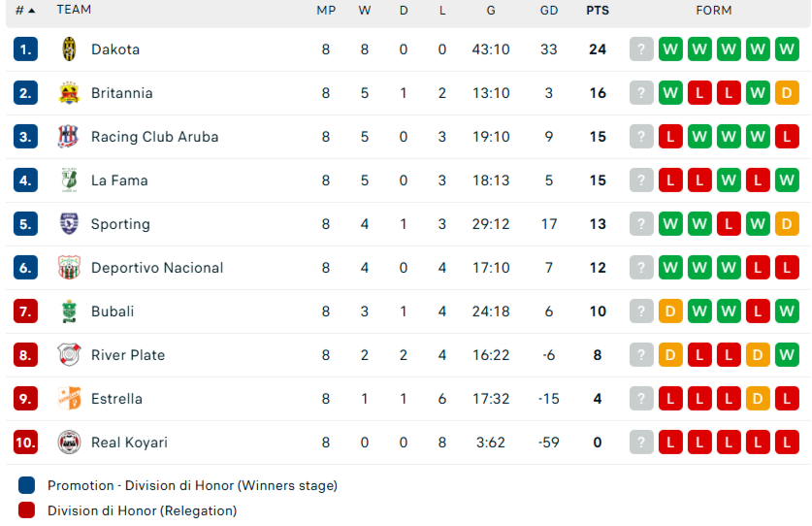
Task: Click the River Plate crest icon
Action: 69,355
